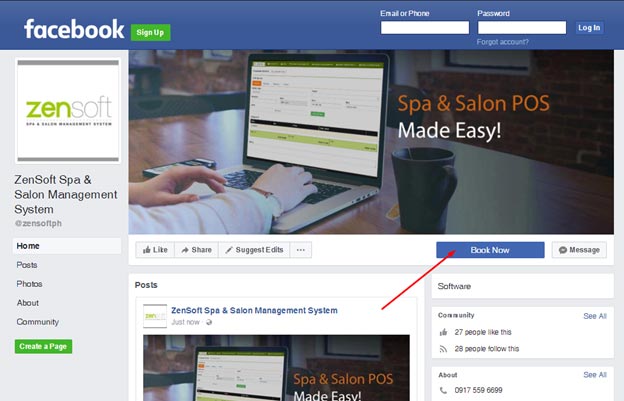
Task: Open Community in the sidebar
Action: pyautogui.click(x=38, y=322)
